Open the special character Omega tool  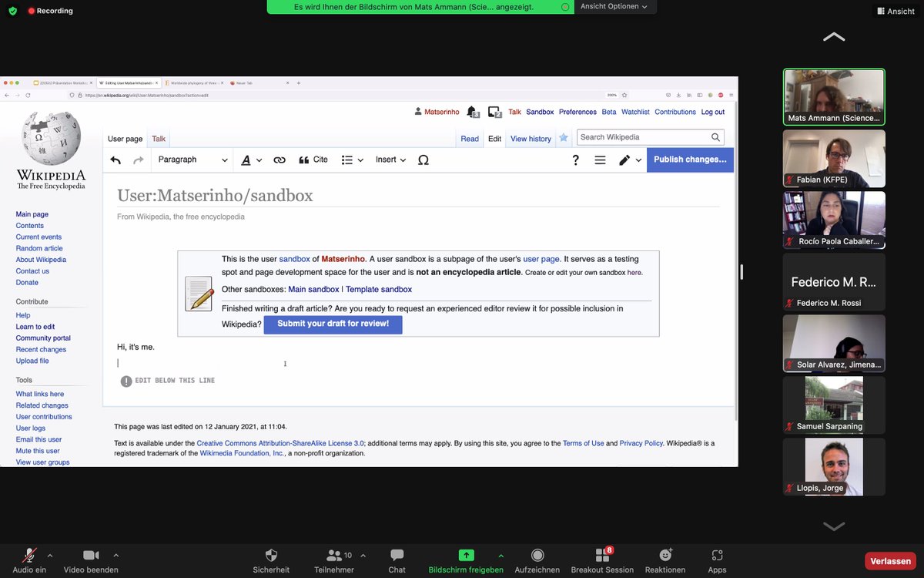[423, 160]
